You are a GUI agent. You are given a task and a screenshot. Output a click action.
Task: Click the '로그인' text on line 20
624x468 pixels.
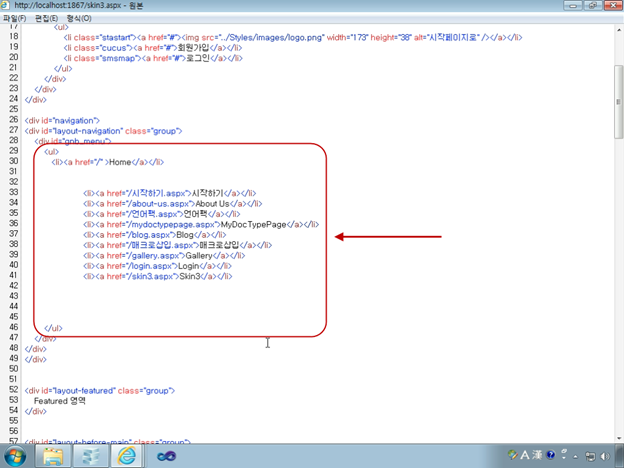pyautogui.click(x=198, y=58)
